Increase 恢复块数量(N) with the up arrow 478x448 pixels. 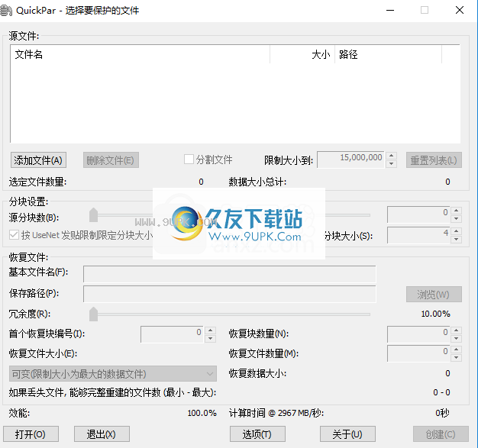click(456, 330)
